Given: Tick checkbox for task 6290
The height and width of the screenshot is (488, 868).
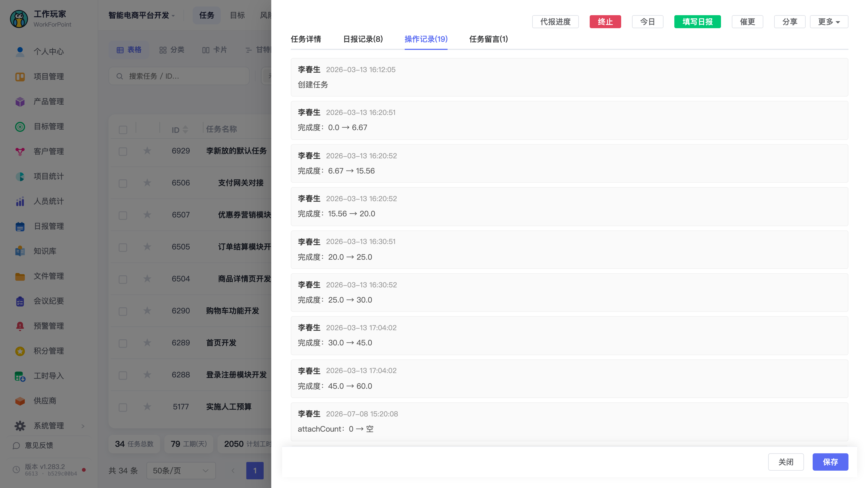Looking at the screenshot, I should pos(123,311).
